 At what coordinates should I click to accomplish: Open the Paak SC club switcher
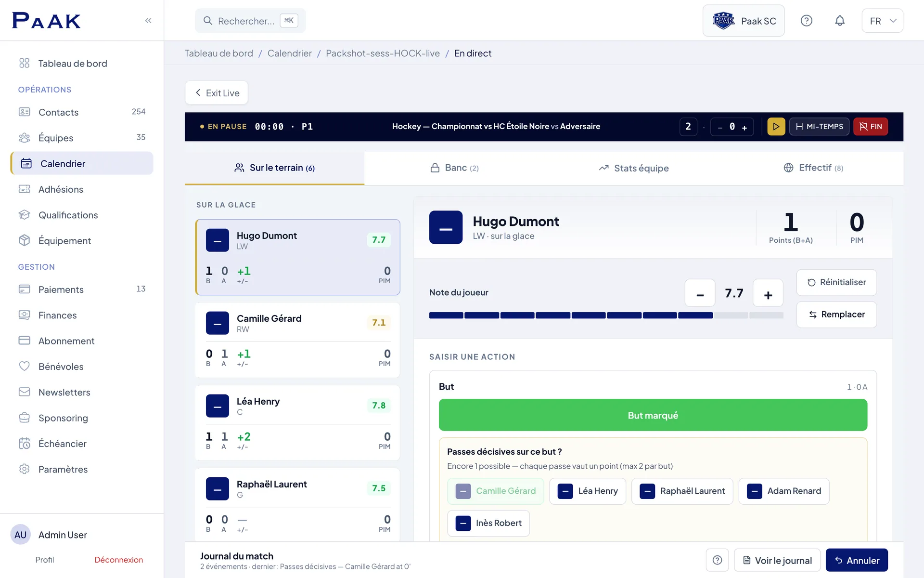coord(744,21)
